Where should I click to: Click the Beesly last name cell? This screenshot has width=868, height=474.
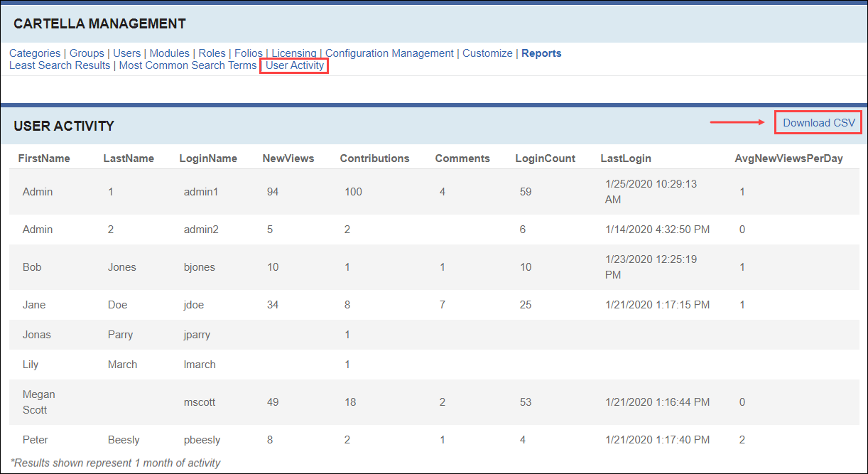(124, 440)
